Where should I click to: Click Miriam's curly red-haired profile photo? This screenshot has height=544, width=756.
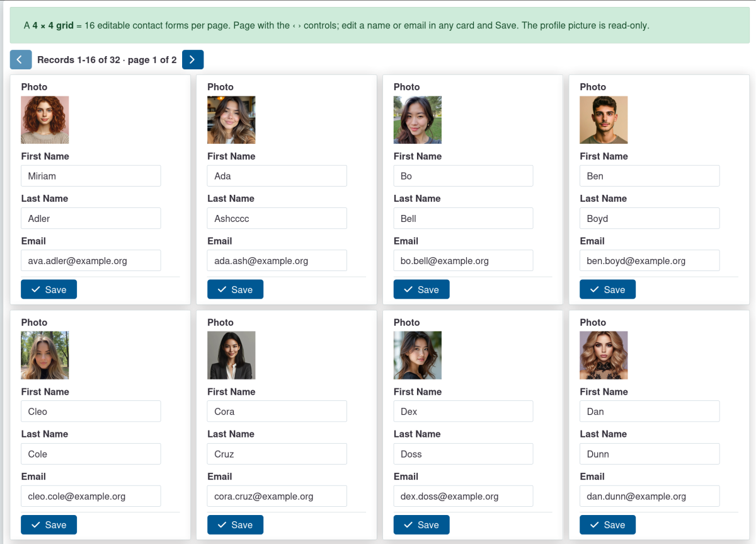[45, 120]
